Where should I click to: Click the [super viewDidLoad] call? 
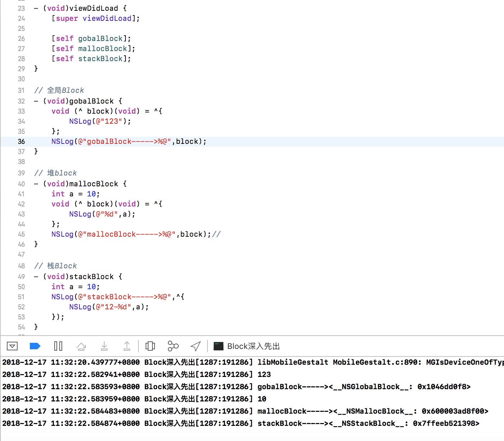96,18
